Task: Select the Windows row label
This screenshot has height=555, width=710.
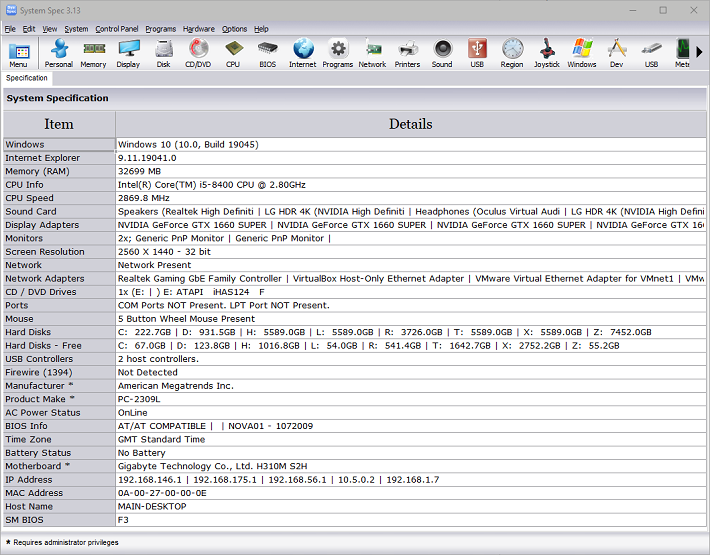Action: tap(59, 144)
